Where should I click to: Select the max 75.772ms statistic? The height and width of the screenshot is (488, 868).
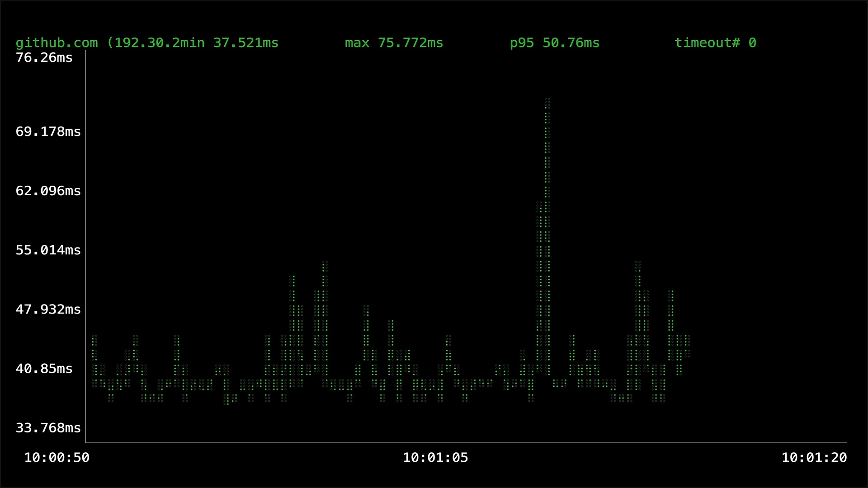393,43
